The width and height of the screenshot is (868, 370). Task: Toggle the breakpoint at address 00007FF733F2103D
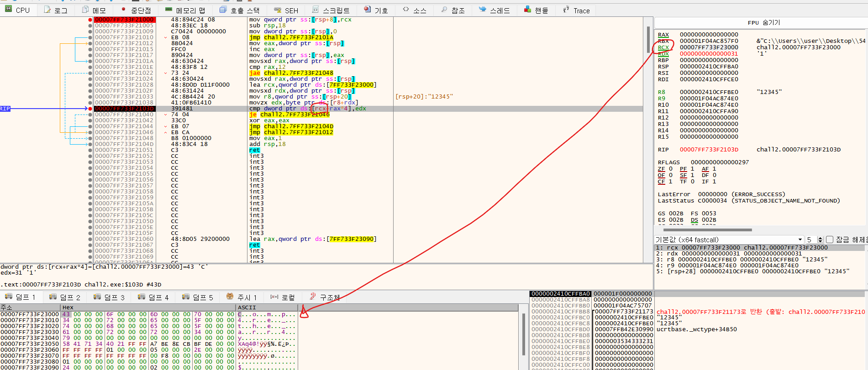tap(90, 109)
